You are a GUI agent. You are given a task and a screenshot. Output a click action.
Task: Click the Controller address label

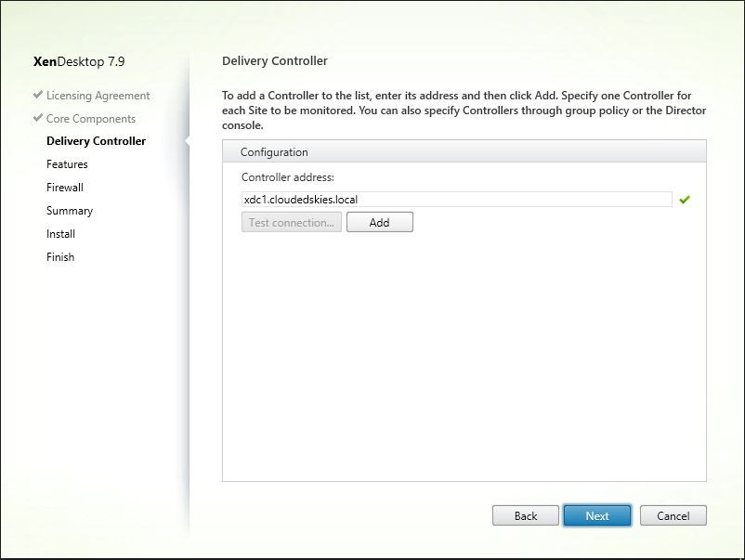click(x=287, y=177)
